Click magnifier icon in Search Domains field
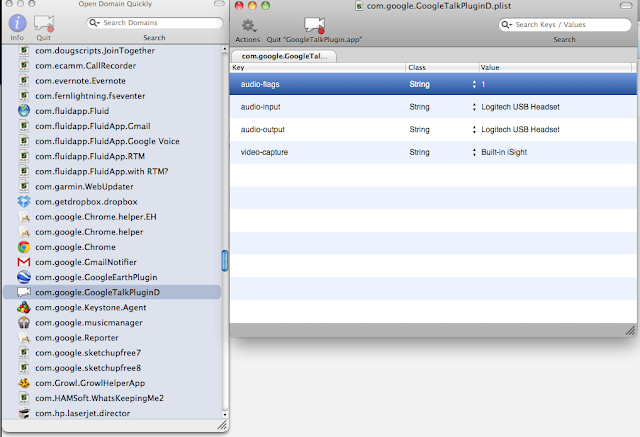The height and width of the screenshot is (437, 640). 94,23
